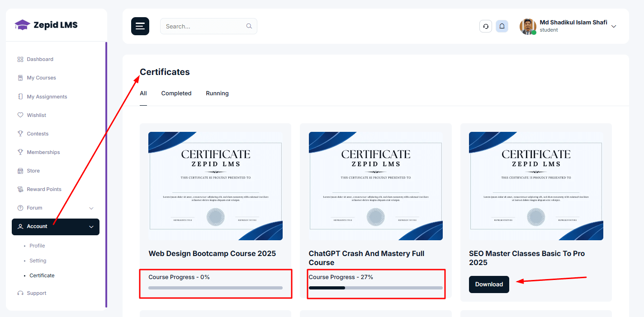Click the user profile avatar picture

click(528, 27)
